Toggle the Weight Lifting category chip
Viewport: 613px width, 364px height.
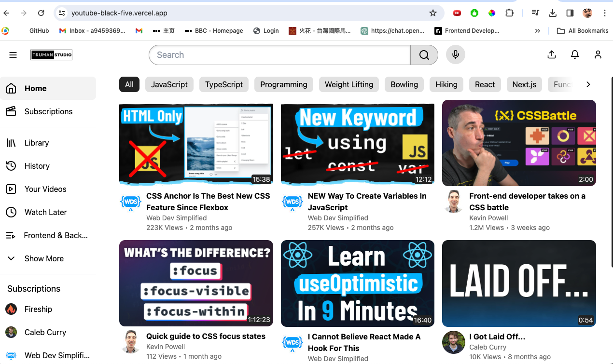(348, 84)
